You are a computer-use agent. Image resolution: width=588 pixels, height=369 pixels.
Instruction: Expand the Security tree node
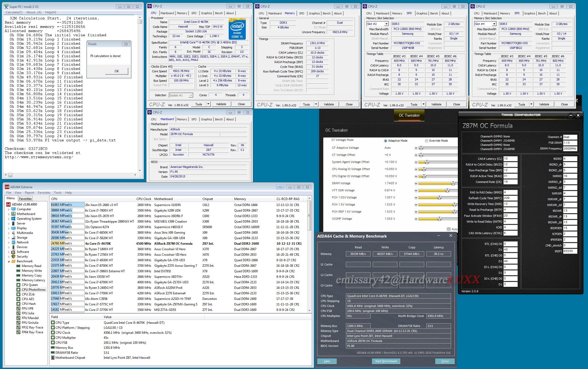9,257
